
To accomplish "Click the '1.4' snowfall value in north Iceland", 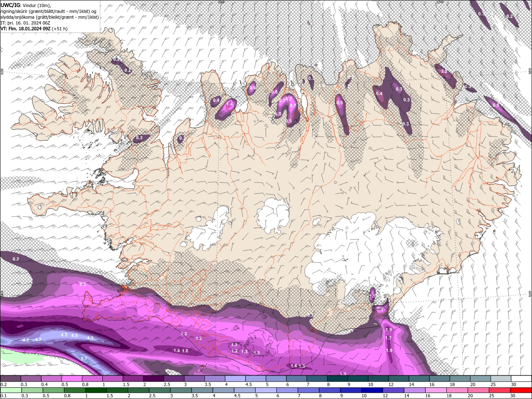I will [x=230, y=103].
